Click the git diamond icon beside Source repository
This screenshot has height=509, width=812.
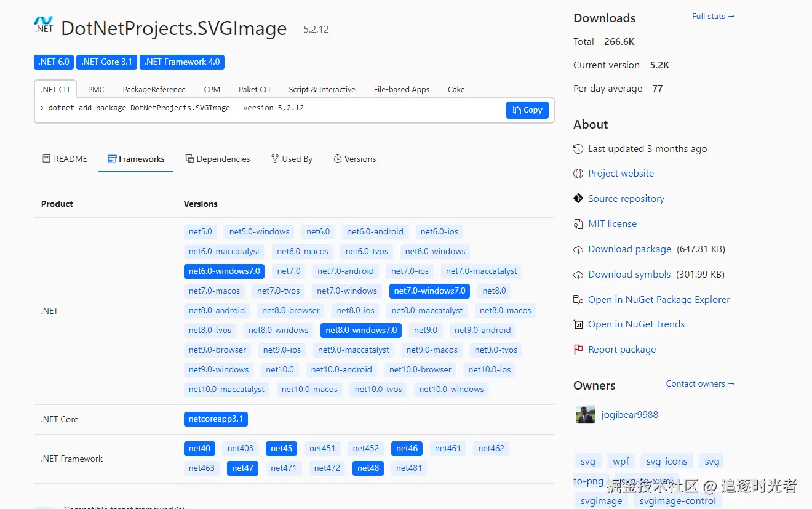578,198
